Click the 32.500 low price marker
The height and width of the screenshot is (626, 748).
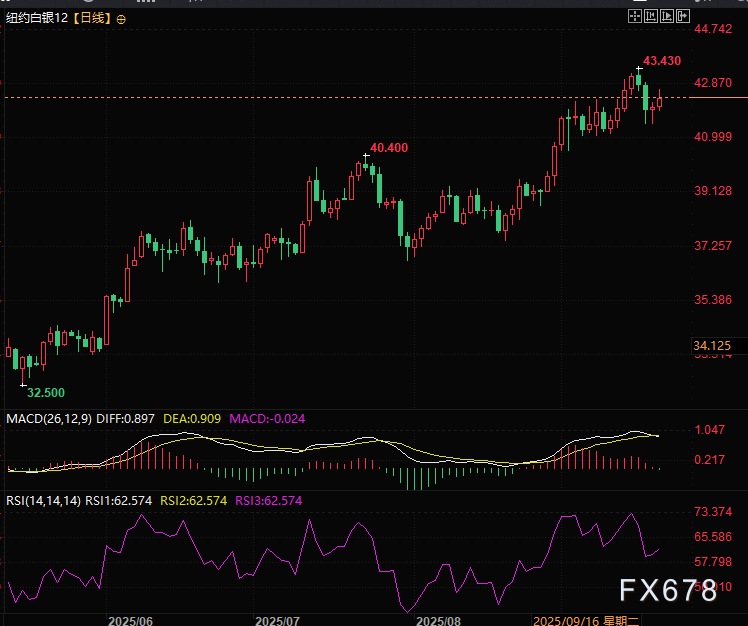[x=47, y=392]
